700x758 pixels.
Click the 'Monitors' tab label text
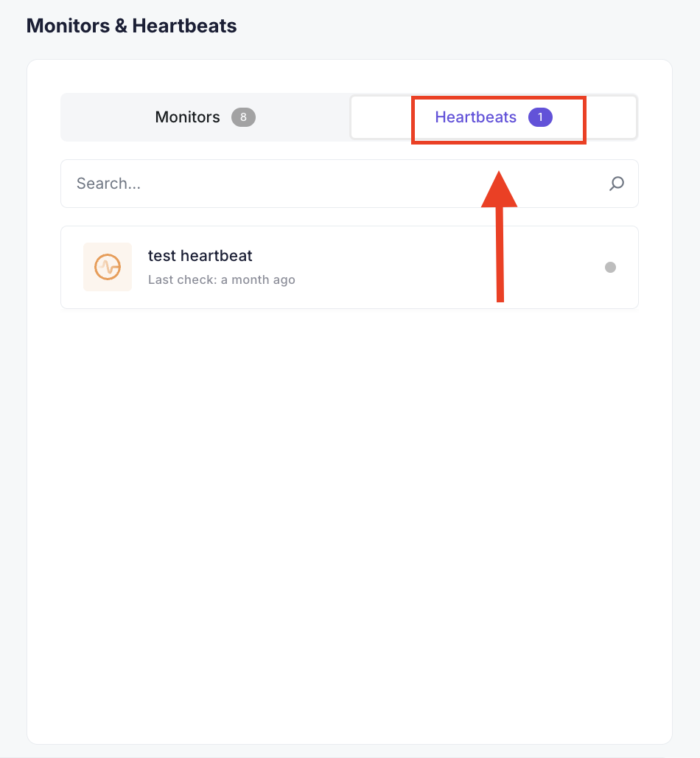point(187,117)
